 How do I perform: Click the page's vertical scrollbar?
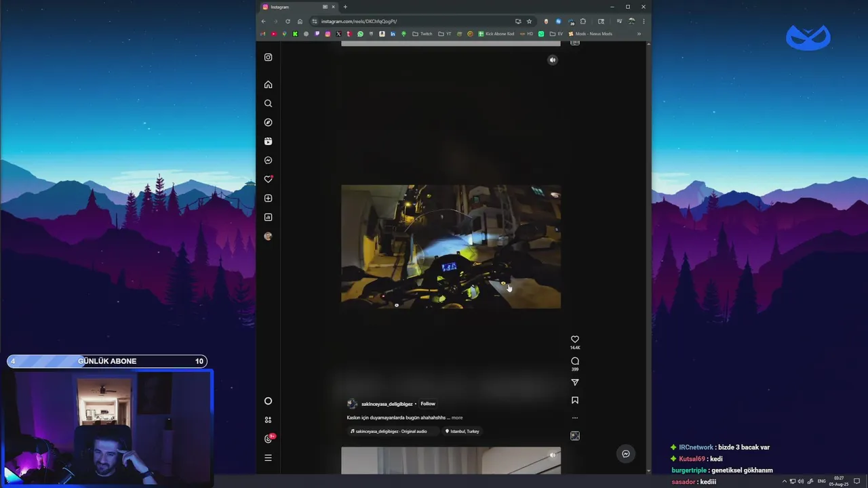[649, 258]
